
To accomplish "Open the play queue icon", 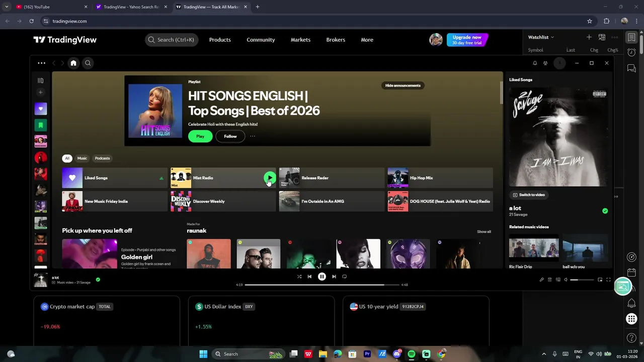I will [x=550, y=280].
